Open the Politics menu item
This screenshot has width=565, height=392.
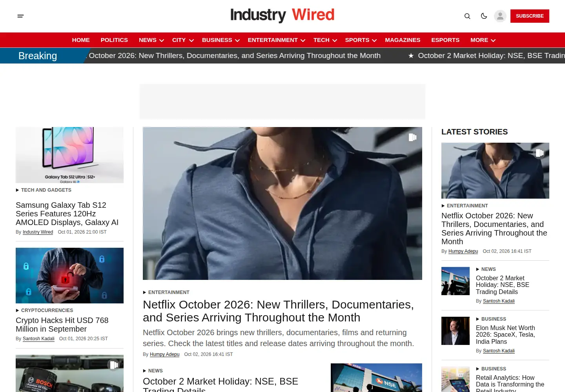114,40
